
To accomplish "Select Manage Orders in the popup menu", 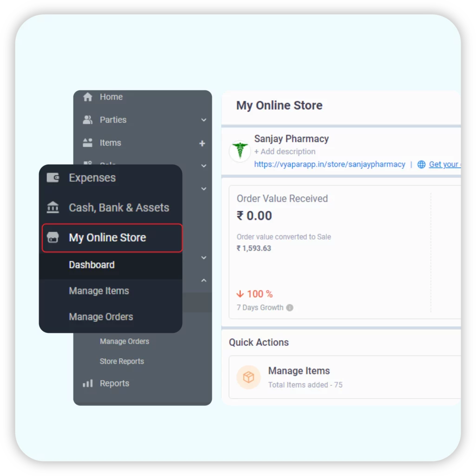I will coord(101,317).
